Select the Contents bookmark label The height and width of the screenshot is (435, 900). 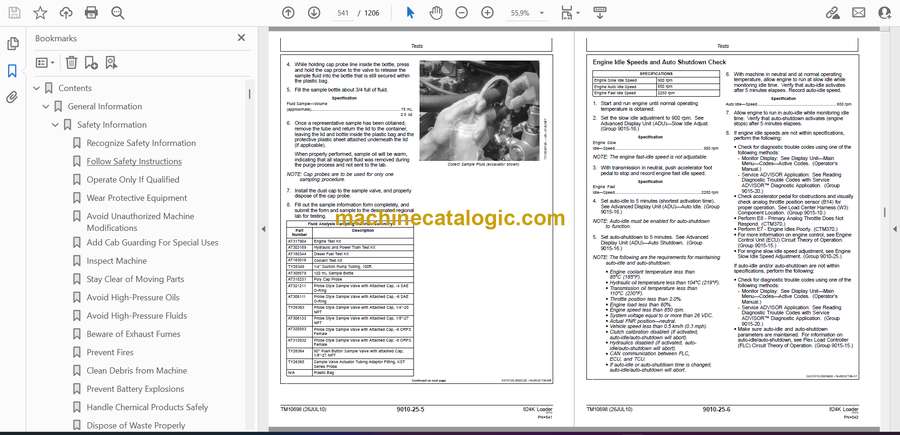point(75,88)
